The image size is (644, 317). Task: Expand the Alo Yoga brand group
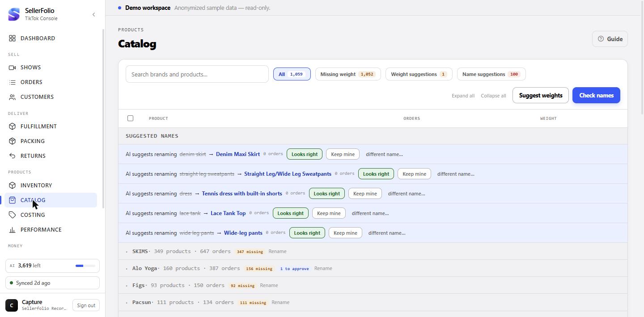pyautogui.click(x=127, y=269)
